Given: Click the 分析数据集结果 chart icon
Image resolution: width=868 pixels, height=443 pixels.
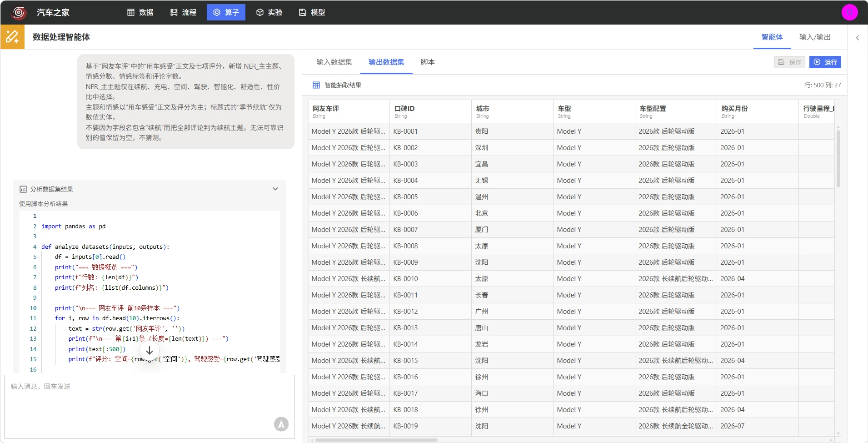Looking at the screenshot, I should 23,189.
